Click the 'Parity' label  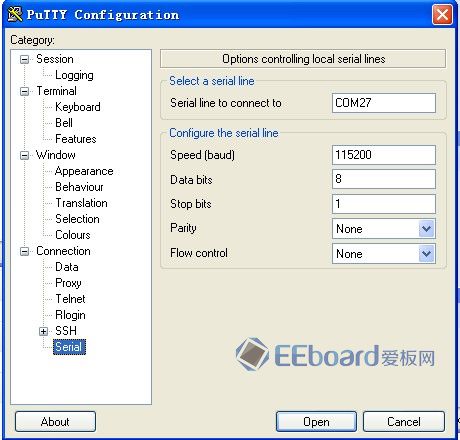pyautogui.click(x=183, y=228)
